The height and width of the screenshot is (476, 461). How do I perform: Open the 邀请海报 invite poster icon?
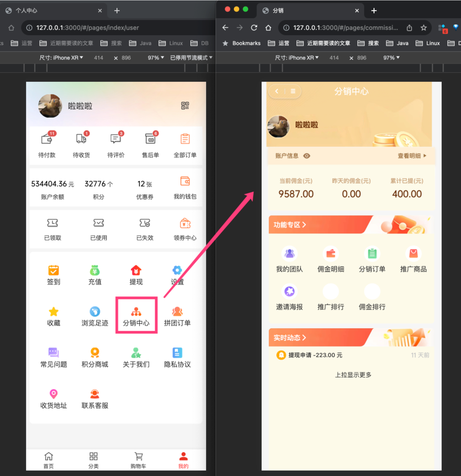click(289, 297)
